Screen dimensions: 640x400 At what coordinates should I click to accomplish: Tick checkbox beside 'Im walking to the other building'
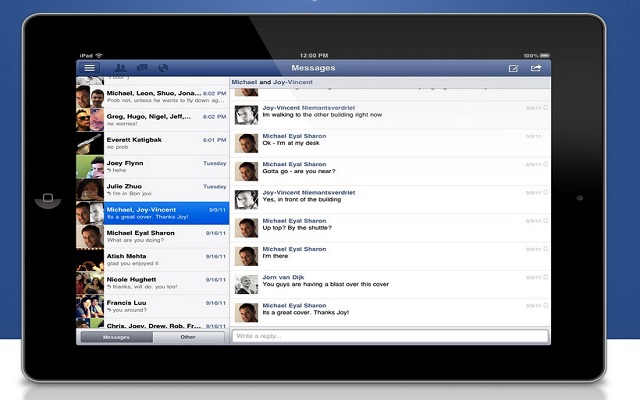coord(546,108)
